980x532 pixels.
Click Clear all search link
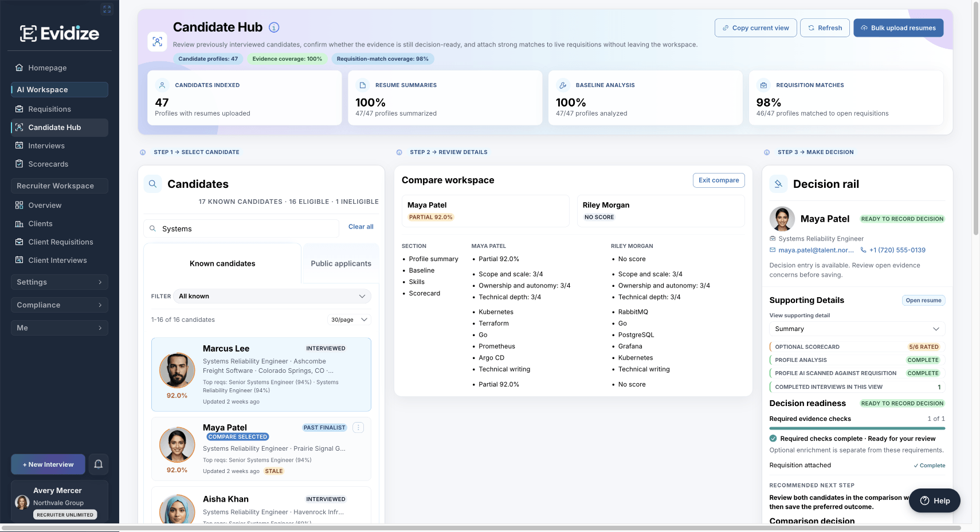[x=361, y=227]
